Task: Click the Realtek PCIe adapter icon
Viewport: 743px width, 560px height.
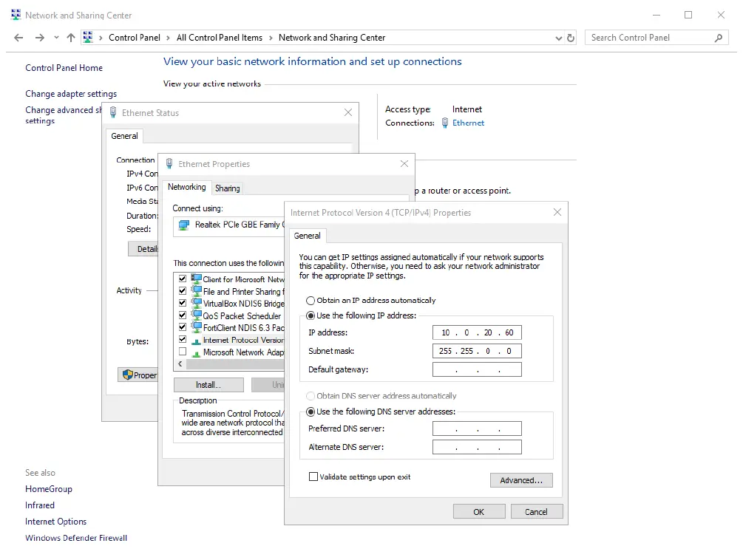Action: pyautogui.click(x=184, y=225)
